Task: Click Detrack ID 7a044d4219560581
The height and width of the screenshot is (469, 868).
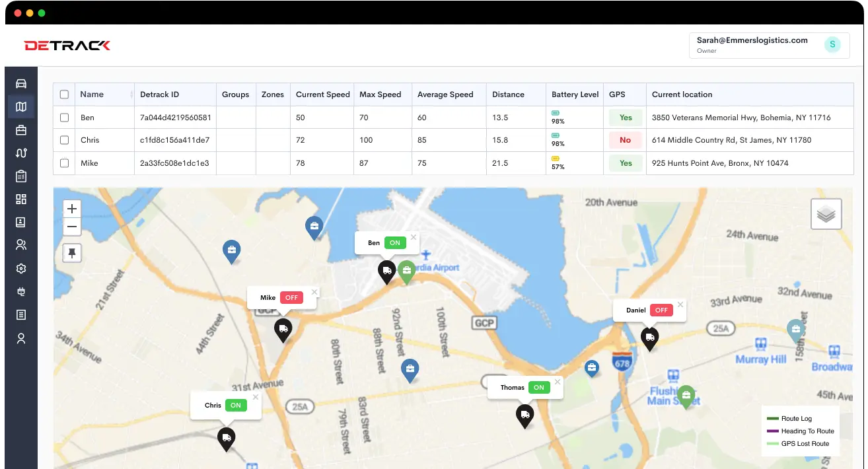Action: [x=176, y=118]
